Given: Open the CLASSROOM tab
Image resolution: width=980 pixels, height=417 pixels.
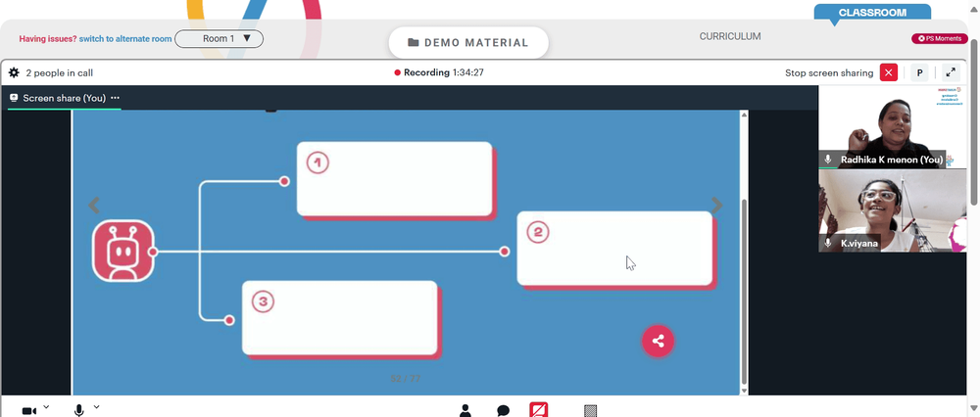Looking at the screenshot, I should [872, 12].
